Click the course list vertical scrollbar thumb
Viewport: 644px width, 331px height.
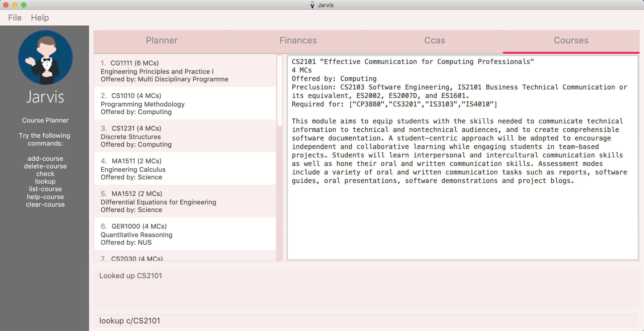click(x=279, y=91)
